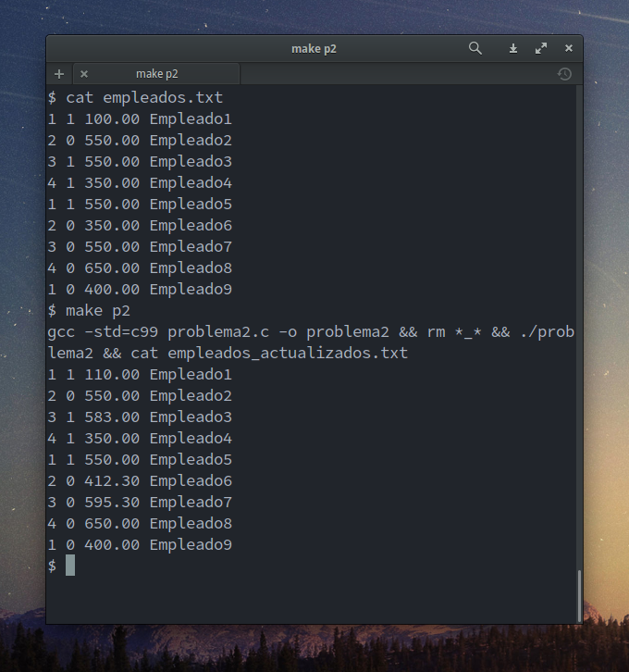
Task: Click the first line reading 1 1 550.00 Empleado5
Action: (x=140, y=205)
